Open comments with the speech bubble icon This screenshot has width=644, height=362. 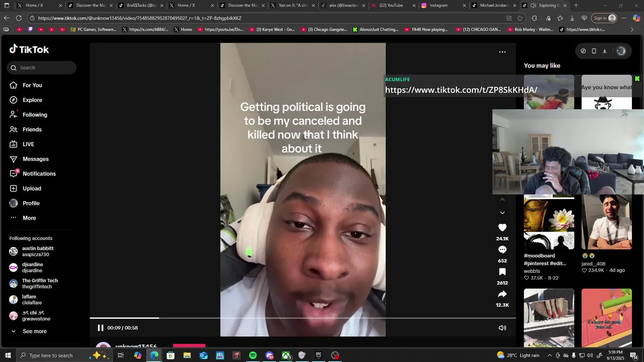coord(502,250)
